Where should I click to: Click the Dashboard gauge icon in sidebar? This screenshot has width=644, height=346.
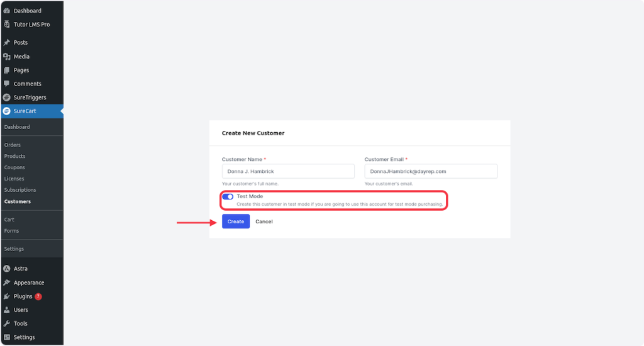click(x=6, y=11)
